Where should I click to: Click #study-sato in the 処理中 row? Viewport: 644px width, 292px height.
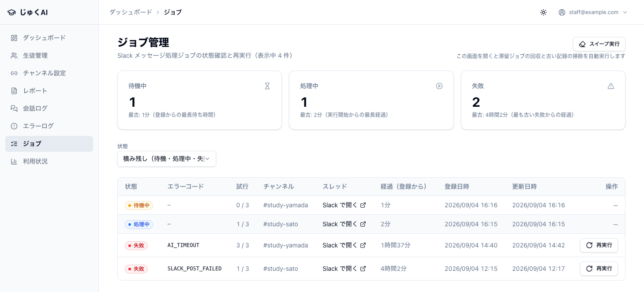281,224
